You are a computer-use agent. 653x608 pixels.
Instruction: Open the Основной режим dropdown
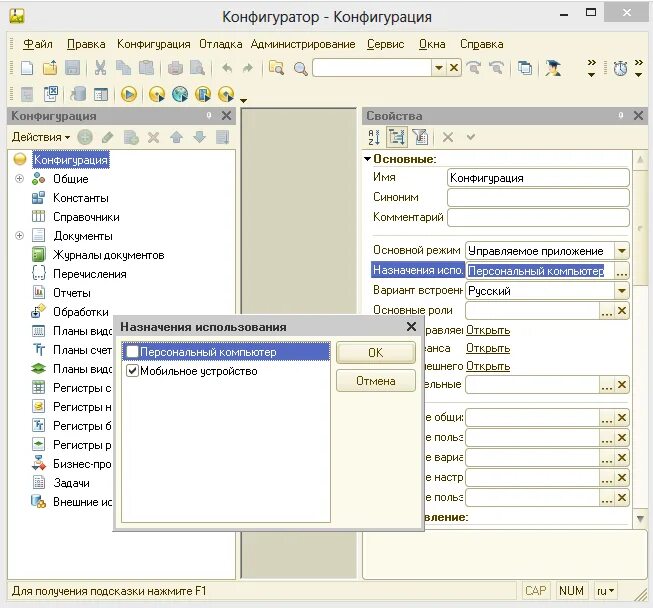[x=621, y=251]
